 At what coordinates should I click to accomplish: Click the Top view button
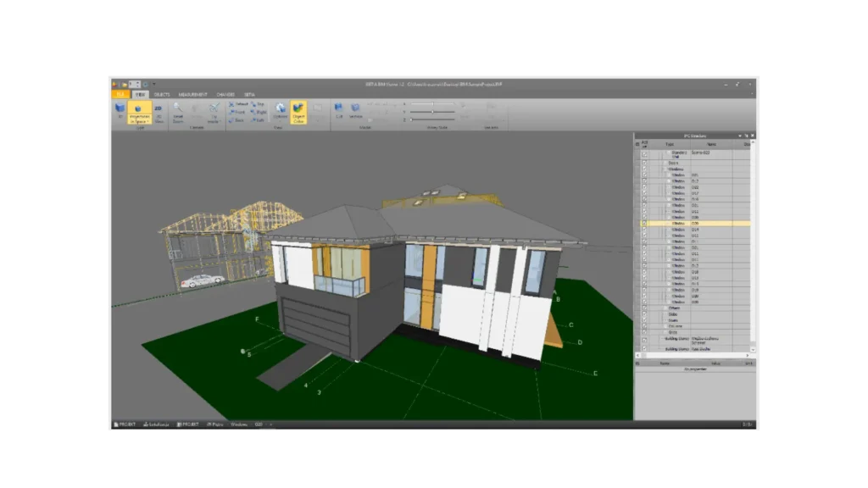tap(259, 103)
